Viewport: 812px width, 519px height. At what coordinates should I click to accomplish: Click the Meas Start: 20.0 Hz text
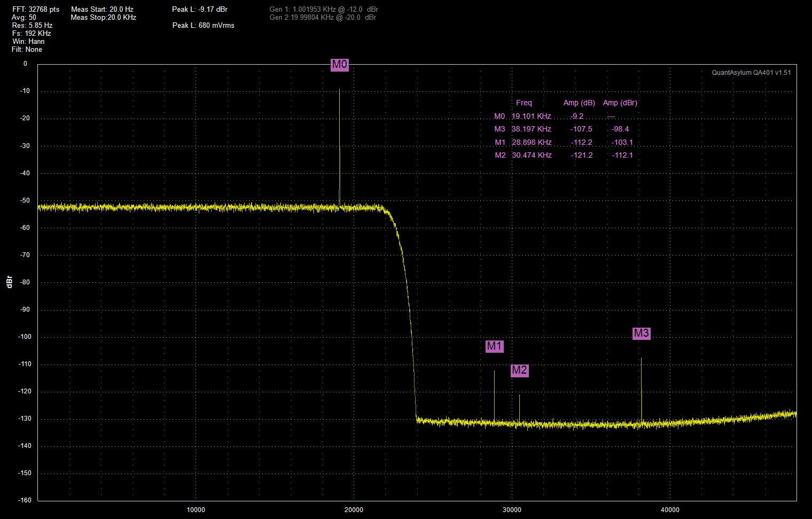102,10
